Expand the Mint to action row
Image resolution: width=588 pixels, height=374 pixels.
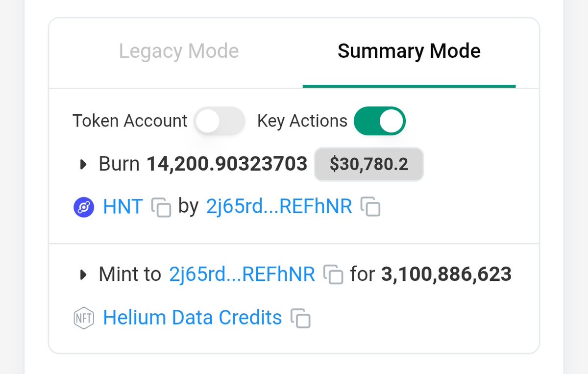click(83, 275)
